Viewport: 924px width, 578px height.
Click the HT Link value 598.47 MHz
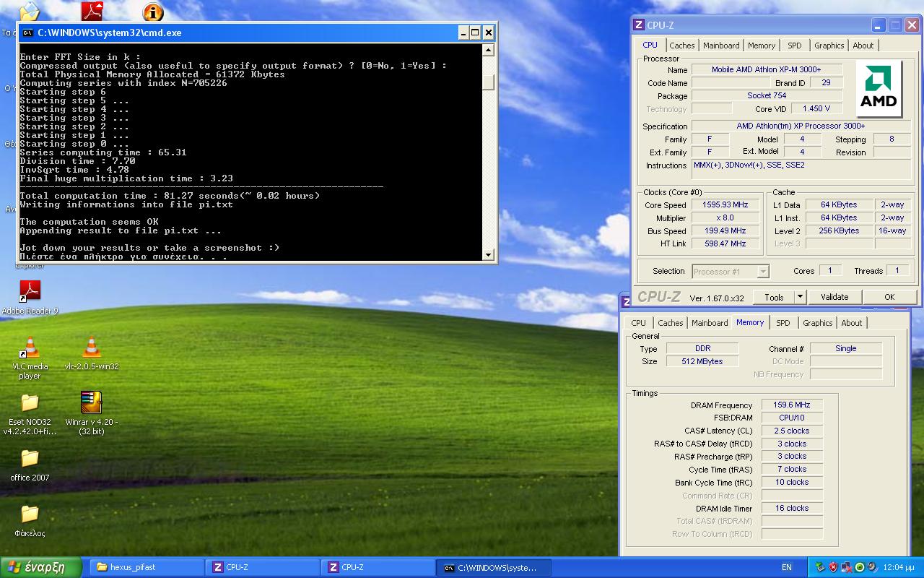[x=724, y=244]
